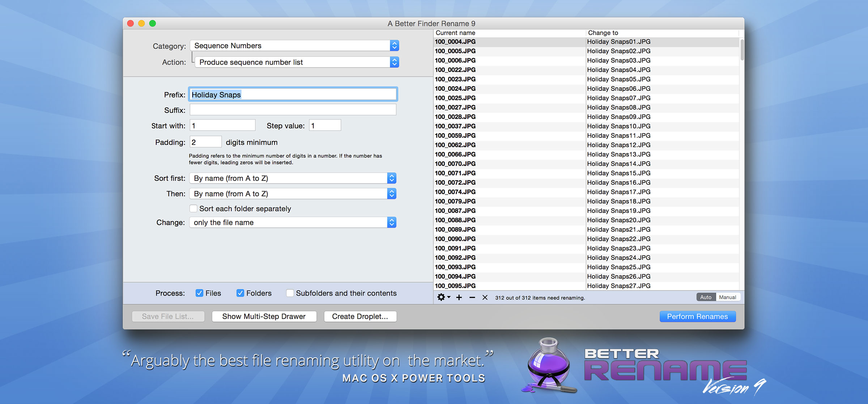The image size is (868, 404).
Task: Minimize window with yellow button
Action: point(141,23)
